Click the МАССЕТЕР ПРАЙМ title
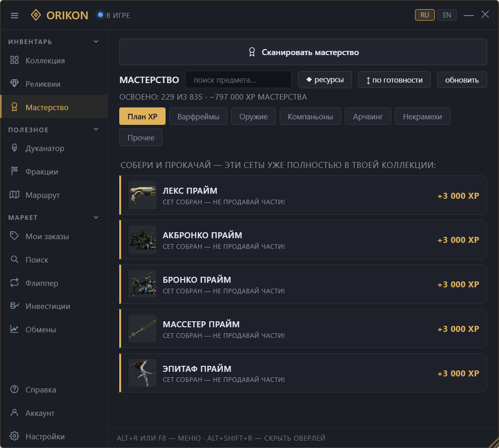Screen dimensions: 499x448 201,324
